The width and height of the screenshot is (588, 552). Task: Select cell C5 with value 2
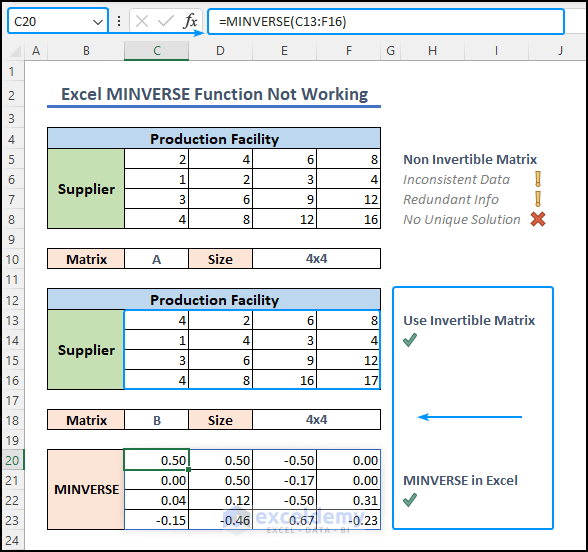[157, 159]
